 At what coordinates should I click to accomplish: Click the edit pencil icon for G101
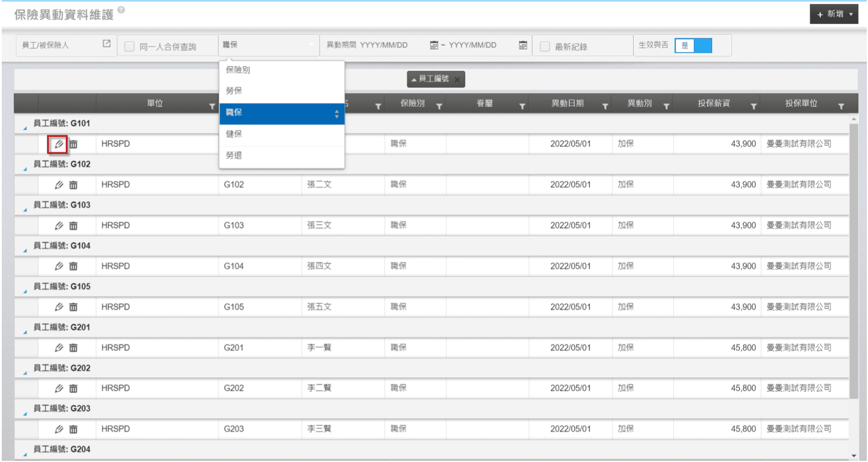tap(58, 144)
